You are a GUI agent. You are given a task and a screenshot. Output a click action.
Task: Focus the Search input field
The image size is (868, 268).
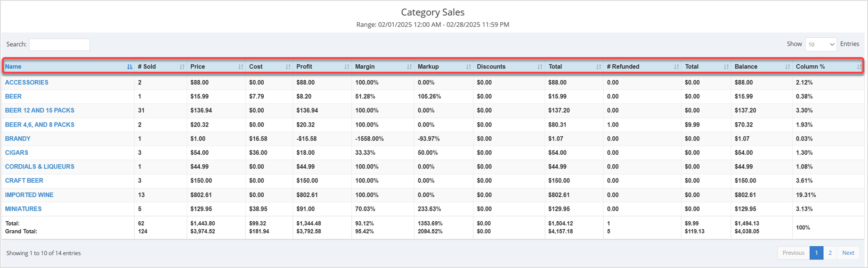[x=59, y=44]
